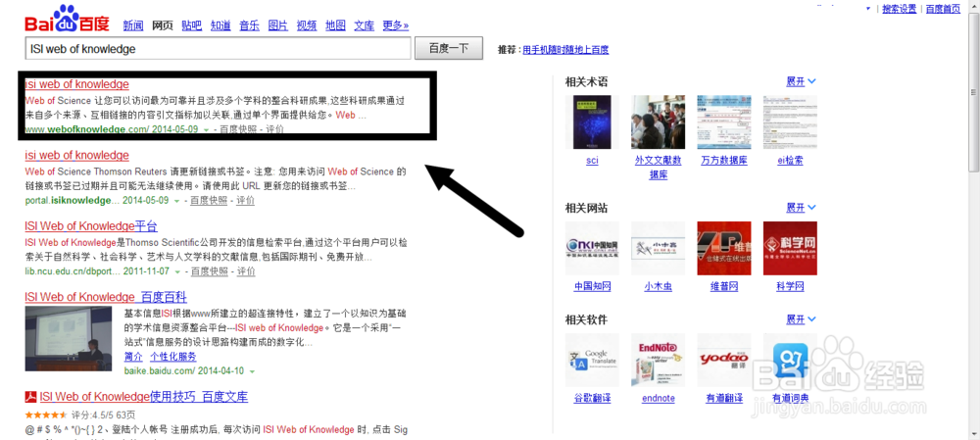Switch to the 视频 tab

(x=307, y=25)
